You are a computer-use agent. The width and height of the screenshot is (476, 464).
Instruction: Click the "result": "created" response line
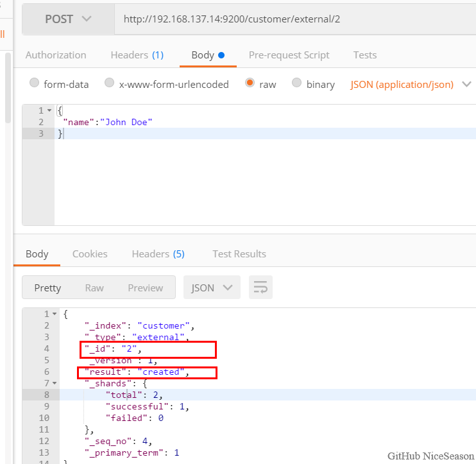[x=137, y=372]
